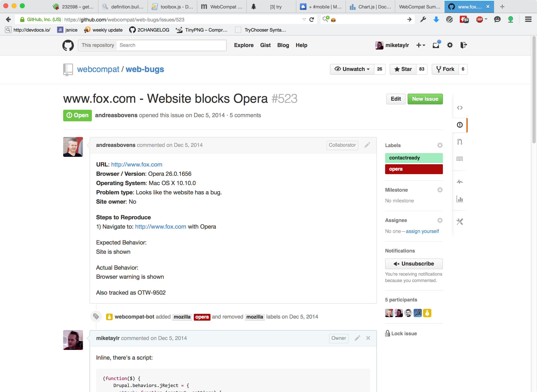The image size is (537, 392).
Task: Edit andreasbovens comment with pencil icon
Action: (x=367, y=145)
